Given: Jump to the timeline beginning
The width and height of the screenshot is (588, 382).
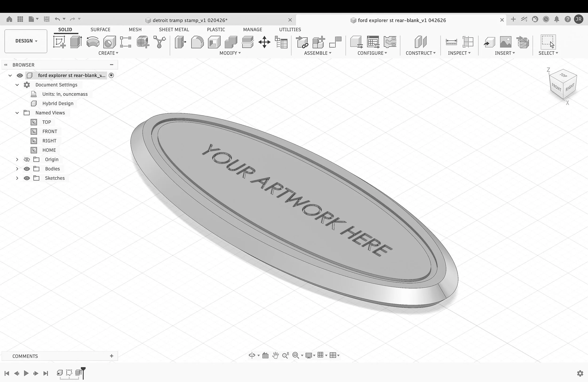Looking at the screenshot, I should [x=7, y=373].
